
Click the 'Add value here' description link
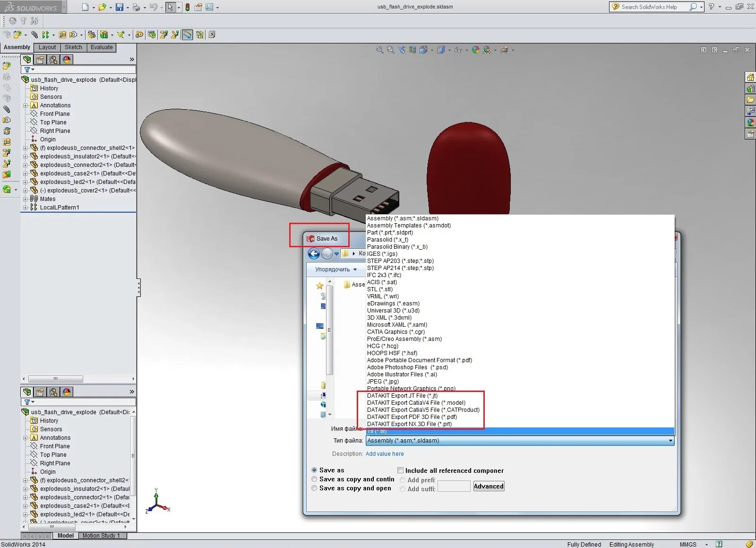[x=385, y=454]
